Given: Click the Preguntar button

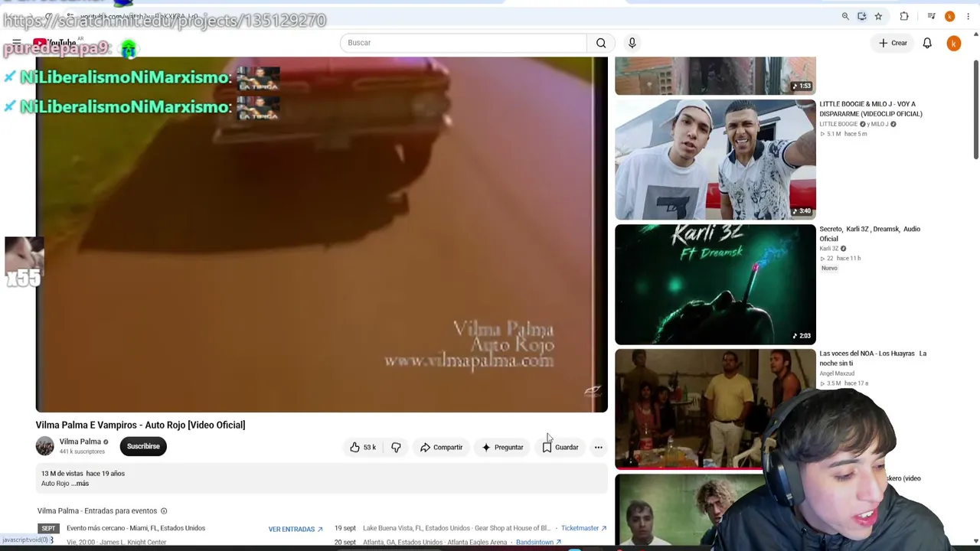Looking at the screenshot, I should [x=502, y=447].
